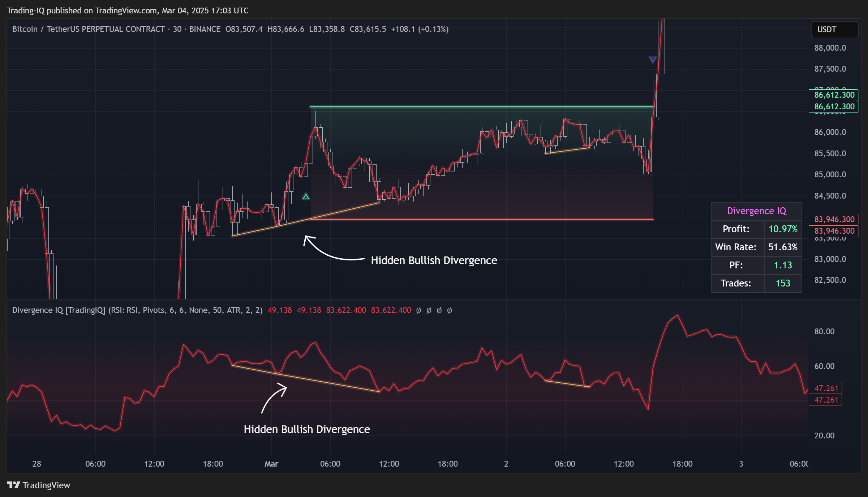Click the 20.00 RSI axis label
This screenshot has height=497, width=868.
point(824,436)
